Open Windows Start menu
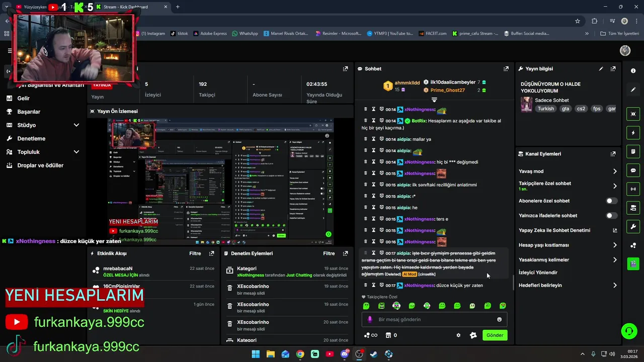Viewport: 644px width, 362px height. pos(256,354)
